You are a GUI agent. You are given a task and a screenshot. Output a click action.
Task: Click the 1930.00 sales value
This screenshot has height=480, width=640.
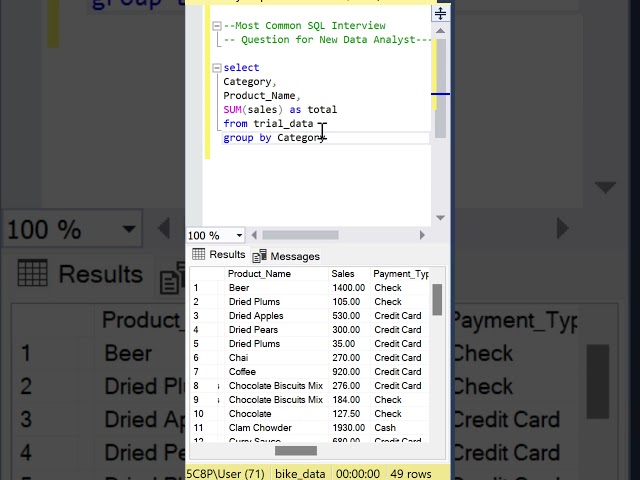click(349, 428)
